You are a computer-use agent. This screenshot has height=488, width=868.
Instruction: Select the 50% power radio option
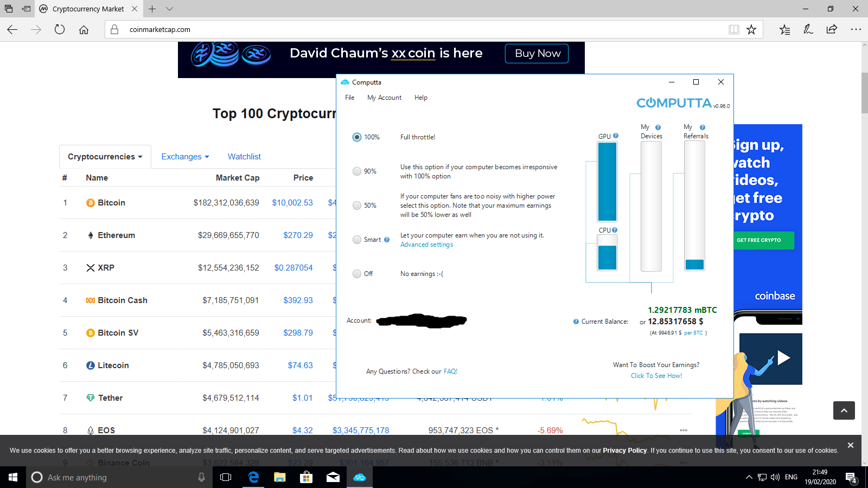[357, 206]
